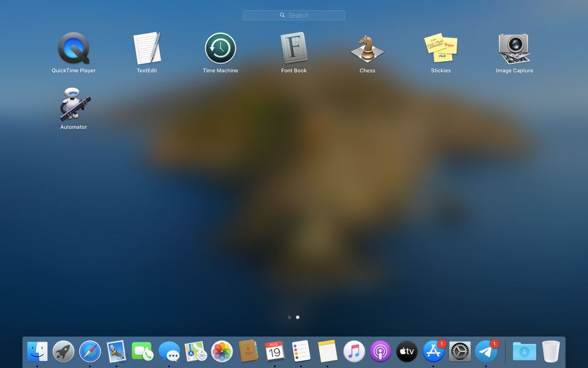Open Automator robot icon
The height and width of the screenshot is (368, 588).
click(x=74, y=104)
